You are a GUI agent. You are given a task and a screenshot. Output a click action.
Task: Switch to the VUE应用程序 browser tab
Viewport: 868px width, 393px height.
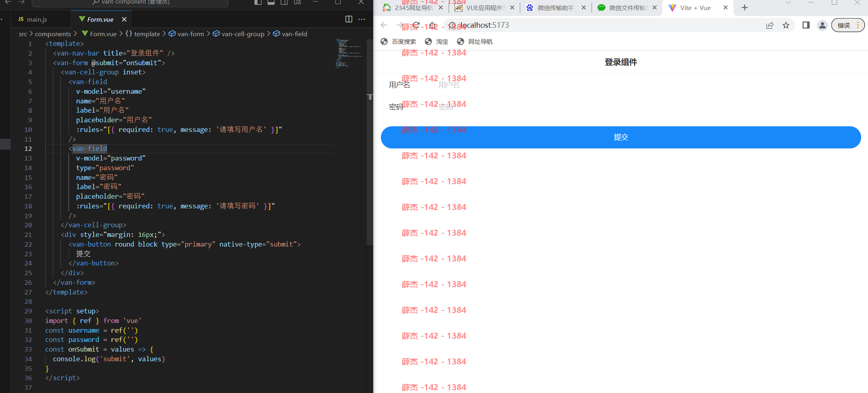coord(480,8)
